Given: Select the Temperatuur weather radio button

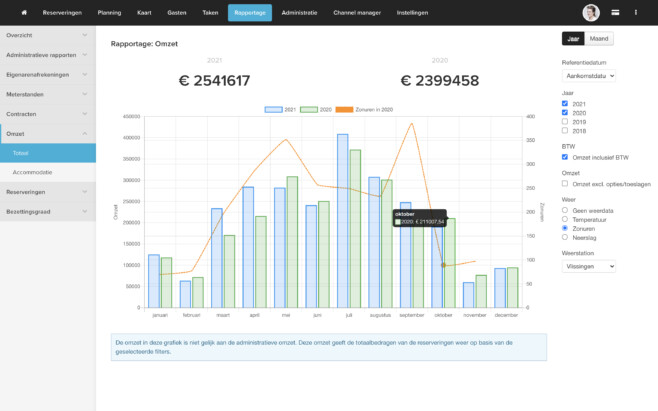Looking at the screenshot, I should 566,220.
